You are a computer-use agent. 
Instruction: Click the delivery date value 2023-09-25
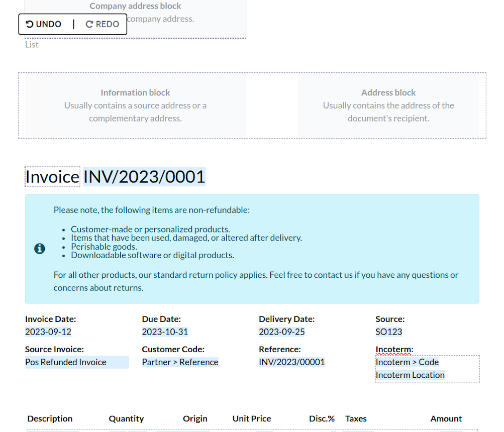(x=281, y=332)
